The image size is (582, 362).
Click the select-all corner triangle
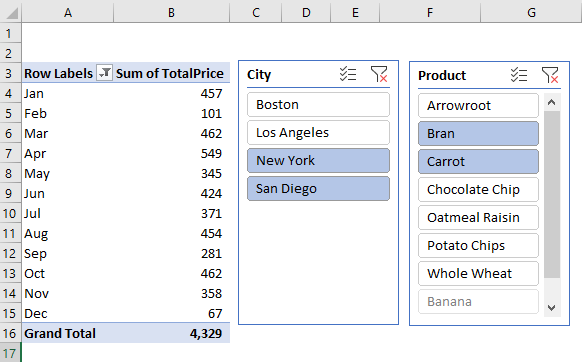tap(11, 13)
